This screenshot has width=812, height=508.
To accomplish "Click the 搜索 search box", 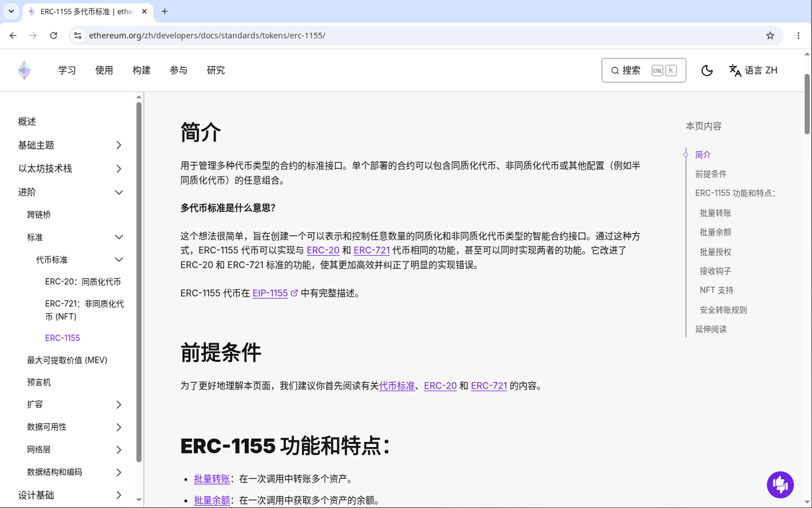I will [x=643, y=70].
